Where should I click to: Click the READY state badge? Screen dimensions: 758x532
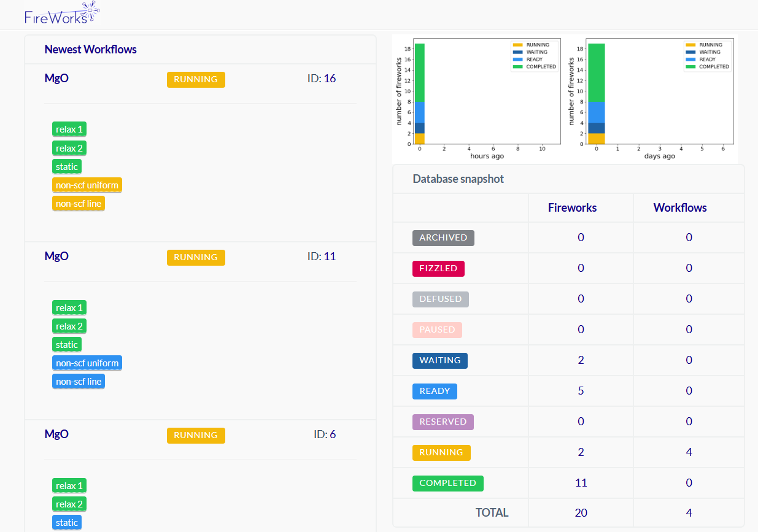pos(435,391)
